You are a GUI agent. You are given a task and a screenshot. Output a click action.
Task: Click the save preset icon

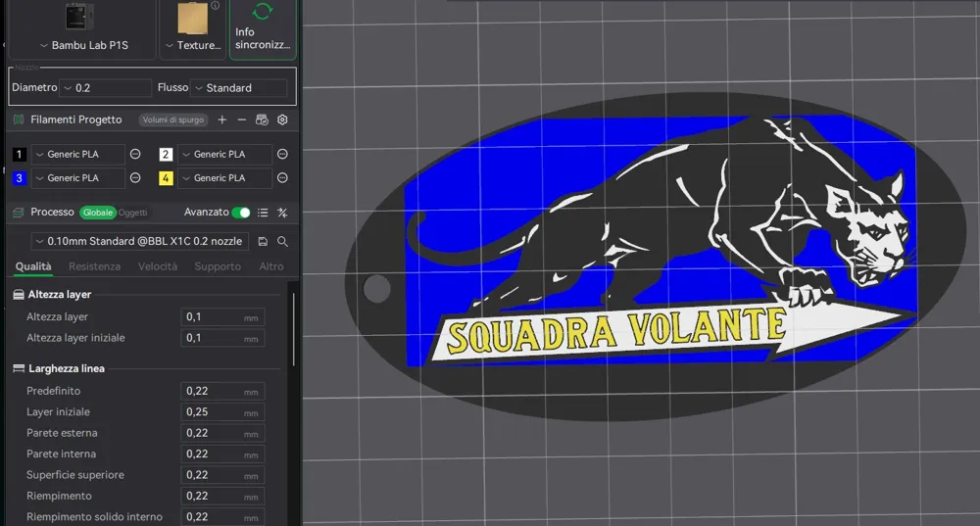pos(263,241)
